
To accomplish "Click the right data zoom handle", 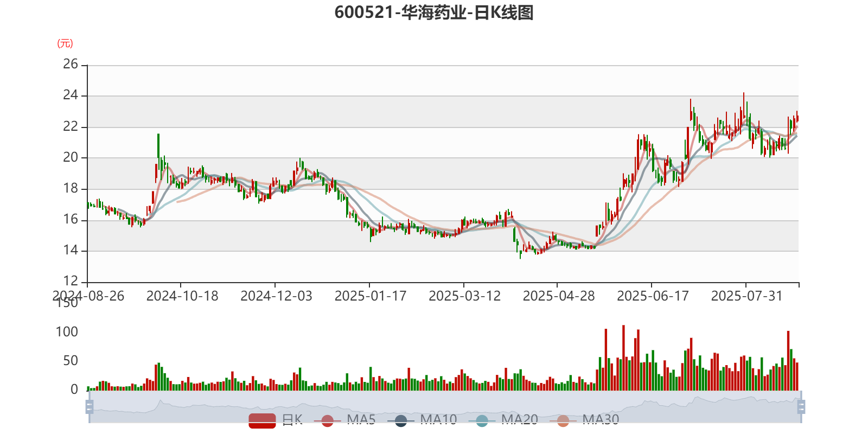I will point(801,406).
